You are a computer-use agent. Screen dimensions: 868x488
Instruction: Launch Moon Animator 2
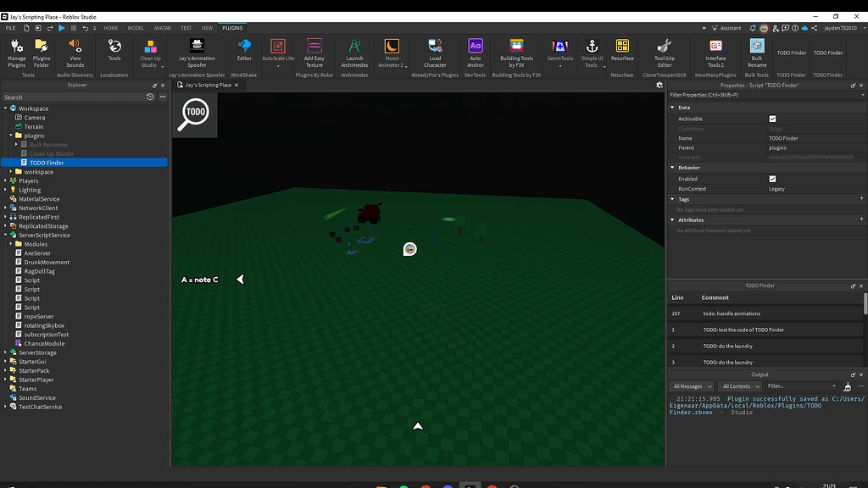(392, 51)
